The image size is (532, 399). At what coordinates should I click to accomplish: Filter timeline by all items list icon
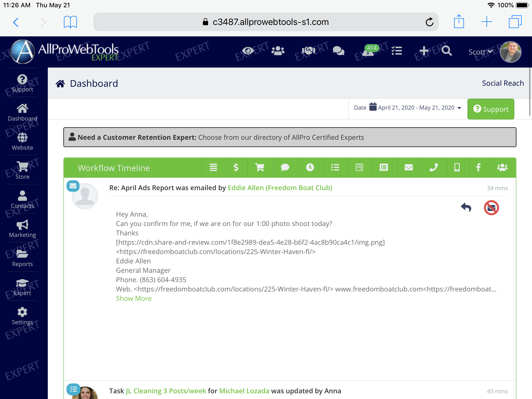point(213,167)
